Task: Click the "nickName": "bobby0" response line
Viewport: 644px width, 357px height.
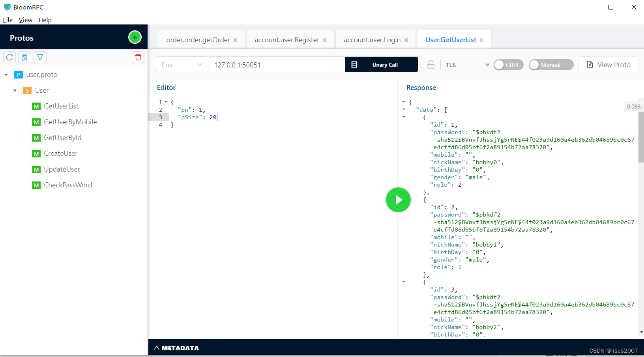Action: coord(467,162)
